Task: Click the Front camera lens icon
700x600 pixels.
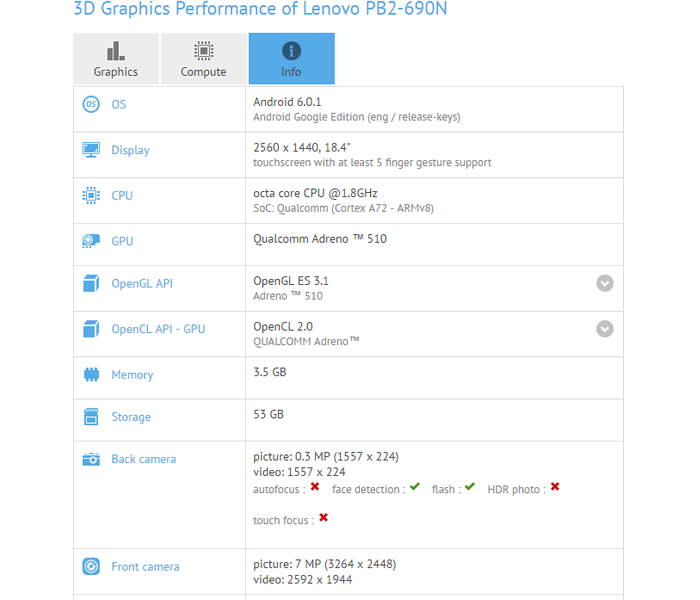Action: 91,567
